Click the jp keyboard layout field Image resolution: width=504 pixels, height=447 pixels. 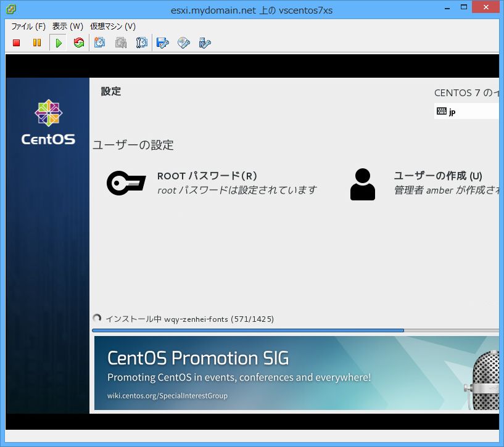(x=466, y=111)
